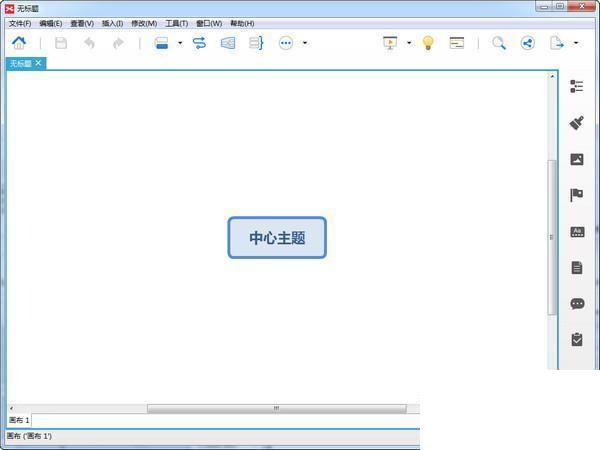This screenshot has height=450, width=600.
Task: Click the Save disk icon
Action: click(x=61, y=43)
